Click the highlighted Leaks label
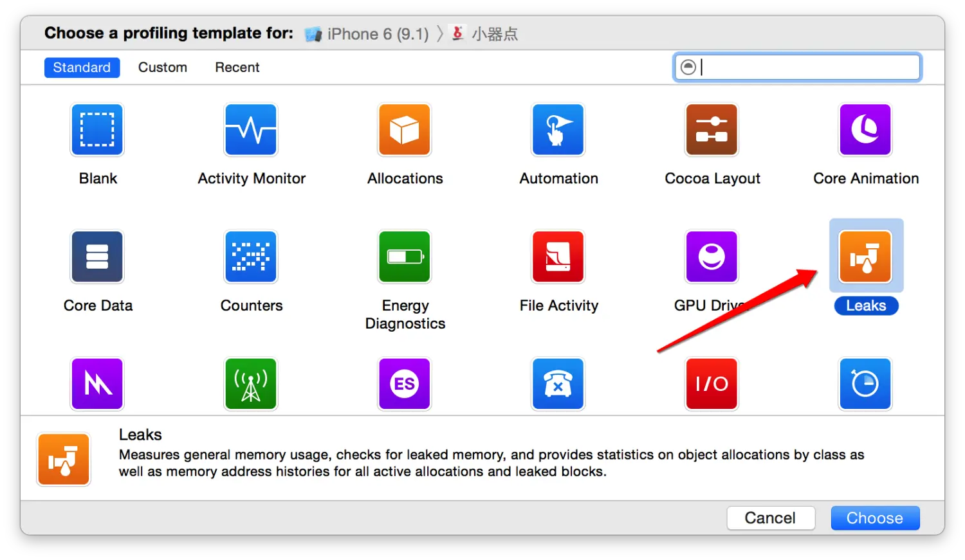The width and height of the screenshot is (965, 560). [x=866, y=306]
